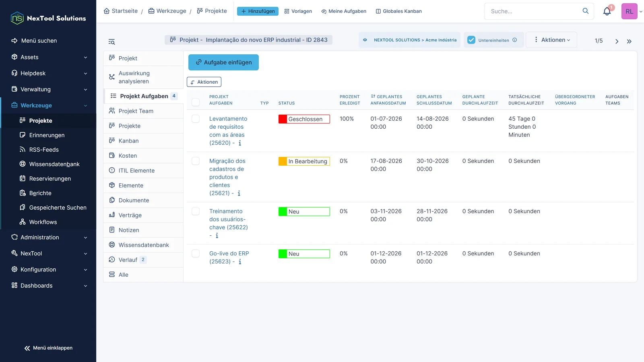The image size is (644, 362).
Task: Open the Kanban tab
Action: [x=143, y=141]
